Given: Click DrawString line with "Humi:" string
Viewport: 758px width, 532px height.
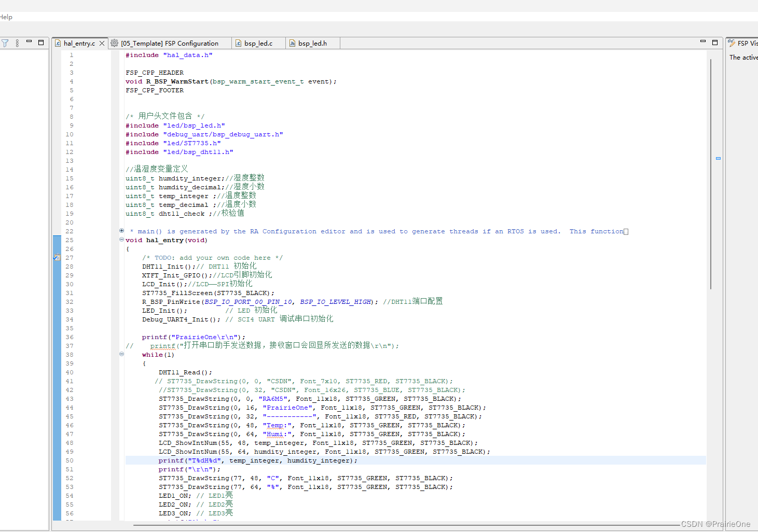Looking at the screenshot, I should point(312,434).
